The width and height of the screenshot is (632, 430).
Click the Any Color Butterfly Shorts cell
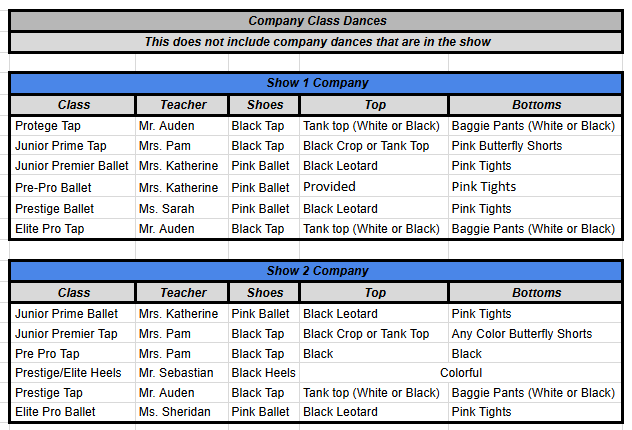coord(536,334)
